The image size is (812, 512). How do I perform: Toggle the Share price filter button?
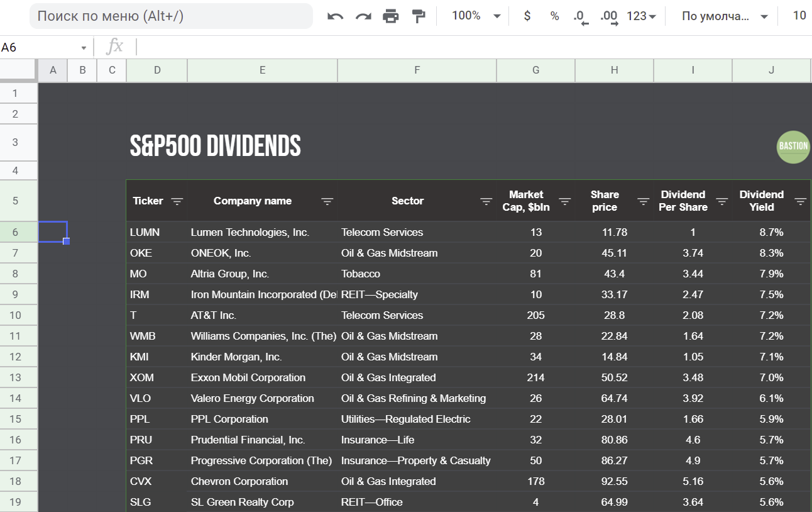click(x=643, y=201)
